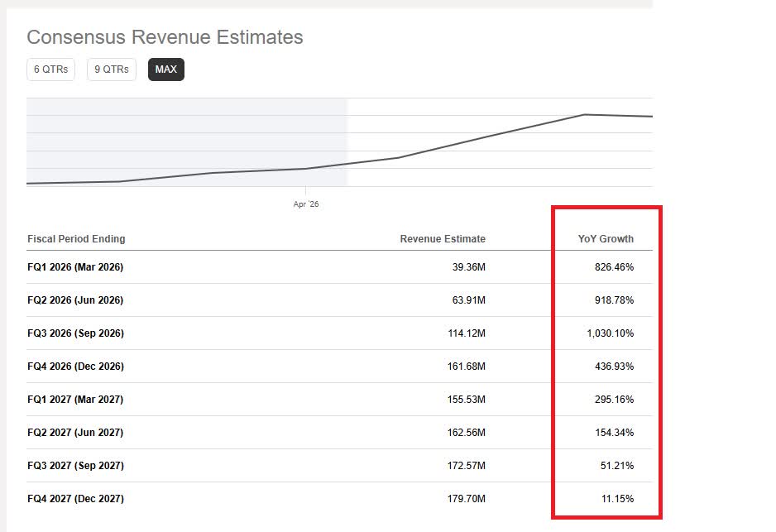Click the FQ3 2027 (Sep 2027) row label
Screen dimensions: 776x532
pyautogui.click(x=76, y=466)
